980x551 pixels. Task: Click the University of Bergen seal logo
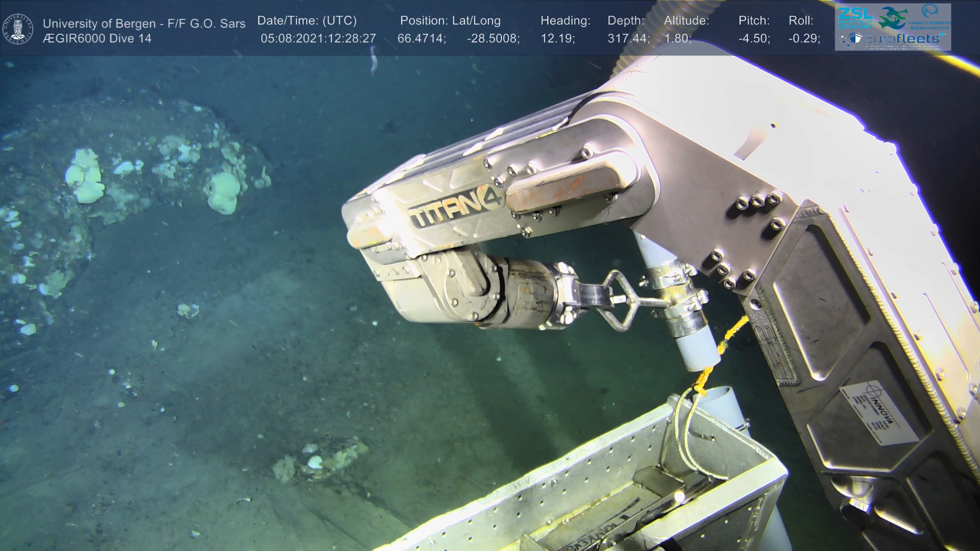18,29
